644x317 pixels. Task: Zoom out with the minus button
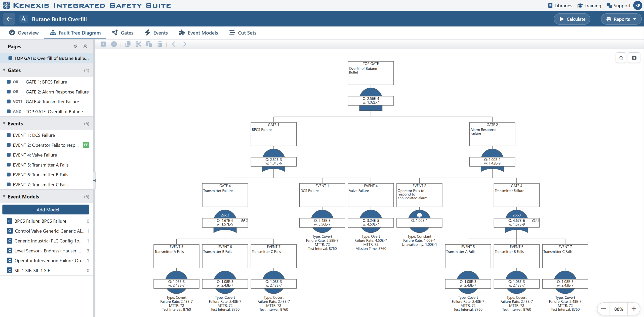603,309
